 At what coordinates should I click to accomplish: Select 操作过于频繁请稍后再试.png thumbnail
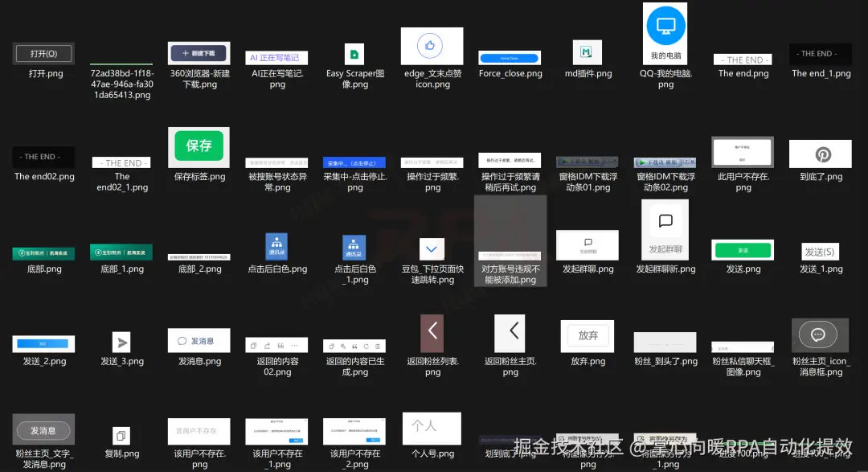pyautogui.click(x=510, y=160)
